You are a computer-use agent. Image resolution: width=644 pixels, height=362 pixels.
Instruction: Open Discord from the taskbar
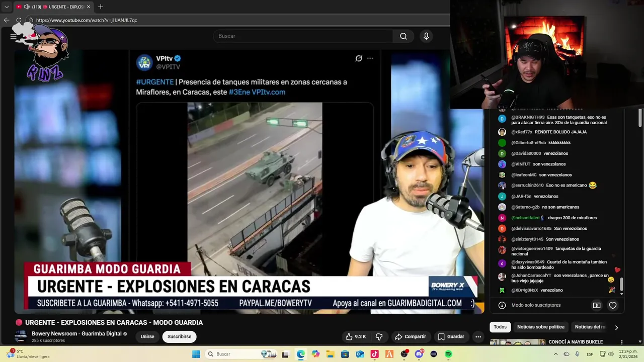pyautogui.click(x=419, y=354)
